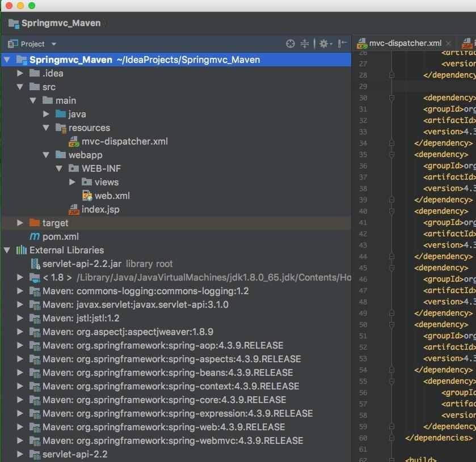The image size is (476, 462).
Task: Click the macOS green zoom window button
Action: tap(32, 6)
